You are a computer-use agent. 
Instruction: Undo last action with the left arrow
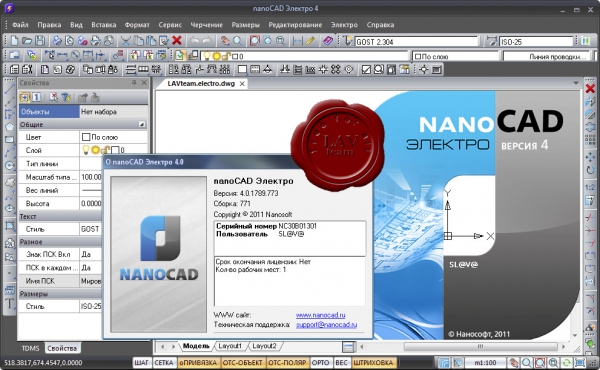click(195, 41)
